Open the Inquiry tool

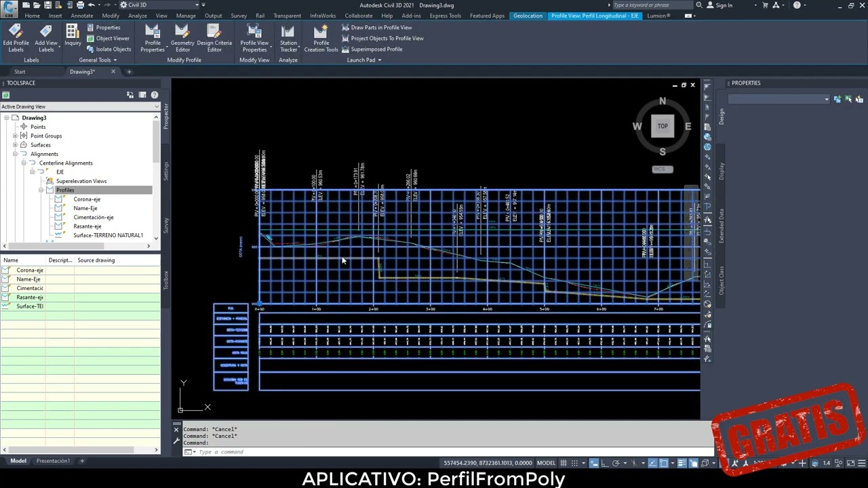[x=73, y=35]
